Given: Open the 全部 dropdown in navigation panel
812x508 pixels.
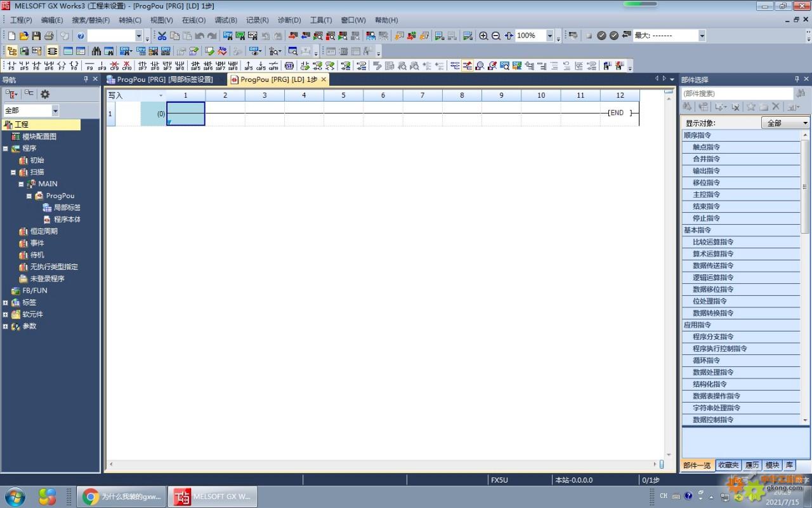Looking at the screenshot, I should click(55, 110).
